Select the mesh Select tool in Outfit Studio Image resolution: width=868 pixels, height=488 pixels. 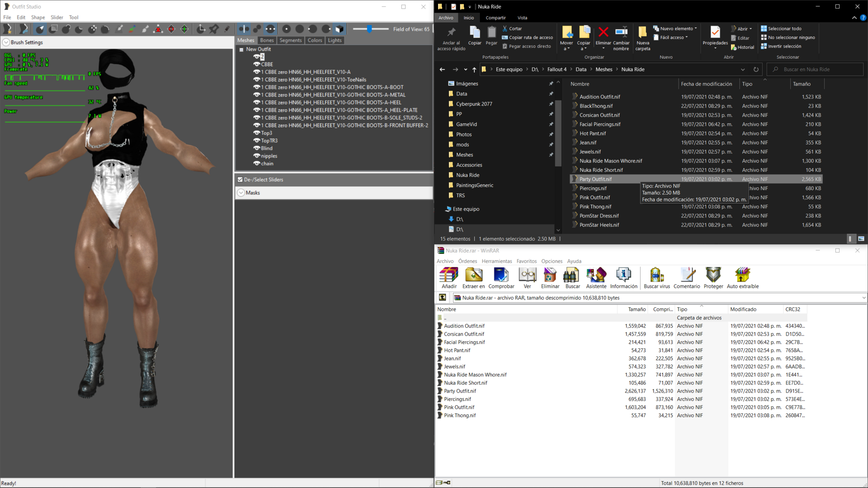[40, 29]
